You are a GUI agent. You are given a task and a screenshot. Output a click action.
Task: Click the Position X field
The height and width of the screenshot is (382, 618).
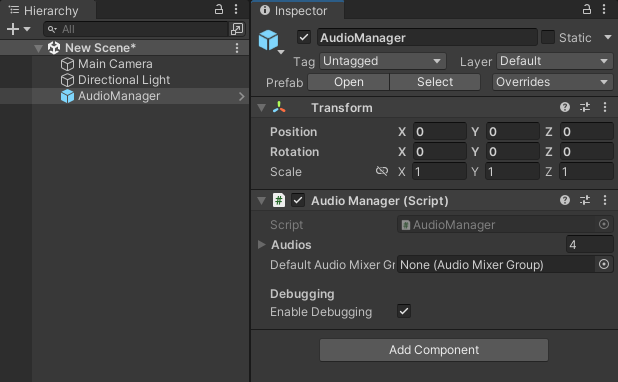[439, 132]
